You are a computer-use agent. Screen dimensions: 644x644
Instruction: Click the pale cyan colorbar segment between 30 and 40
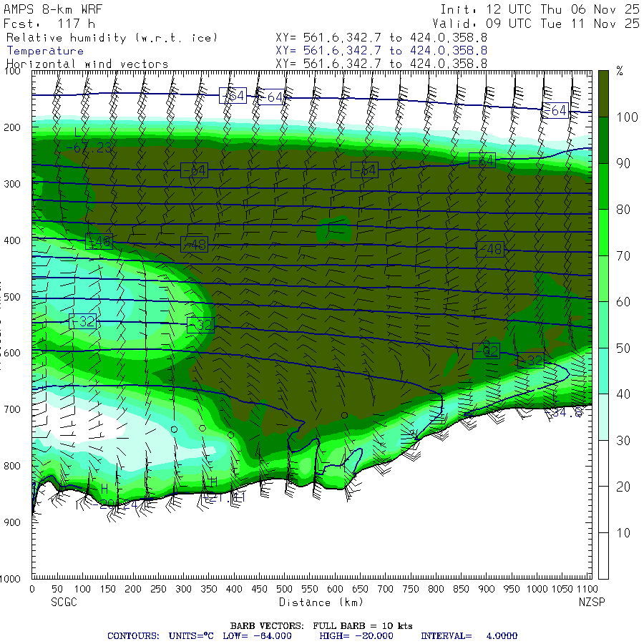click(x=603, y=417)
